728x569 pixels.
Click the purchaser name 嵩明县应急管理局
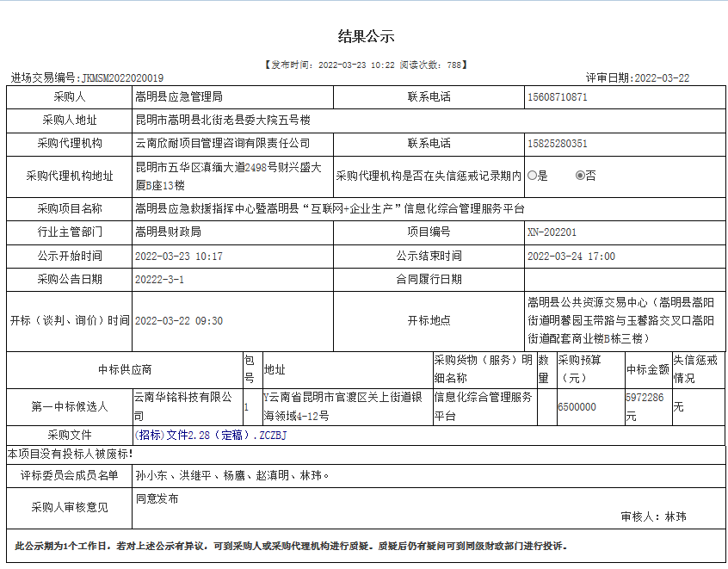179,97
